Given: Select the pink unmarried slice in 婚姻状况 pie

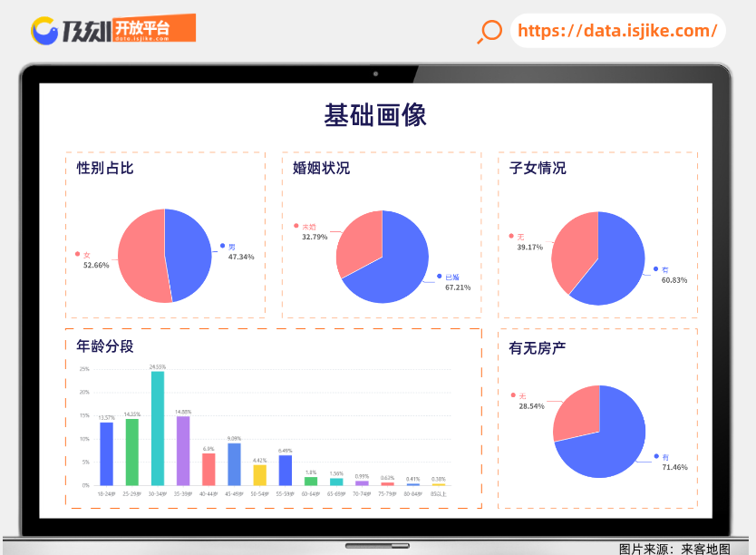Looking at the screenshot, I should point(358,240).
